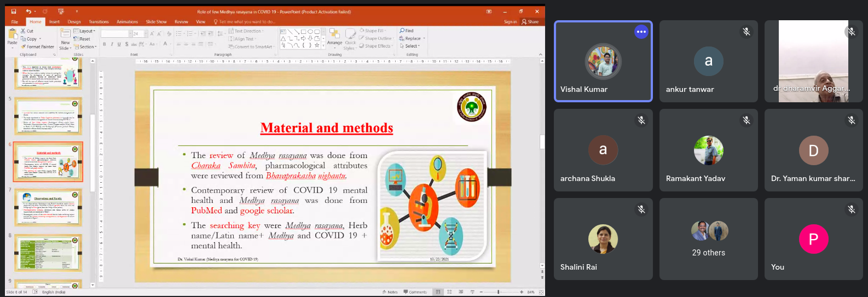
Task: Click the New Slide icon
Action: (x=65, y=34)
